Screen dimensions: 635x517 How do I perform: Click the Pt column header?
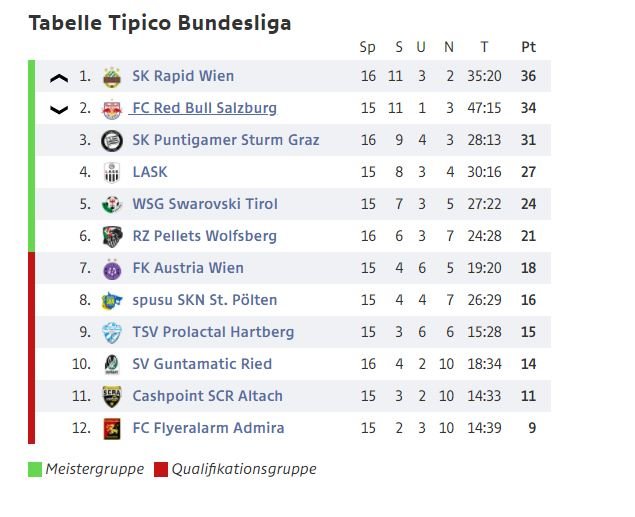click(x=528, y=47)
